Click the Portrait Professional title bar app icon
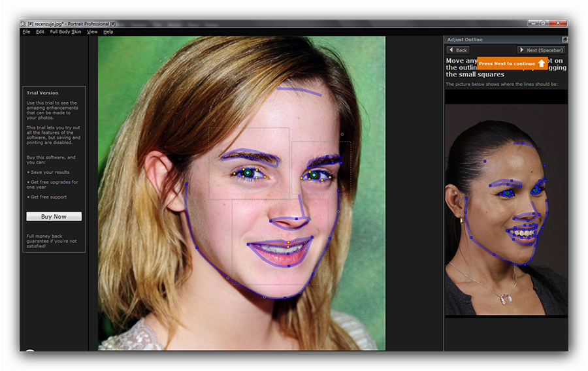Viewport: 588px width, 371px height. click(24, 24)
